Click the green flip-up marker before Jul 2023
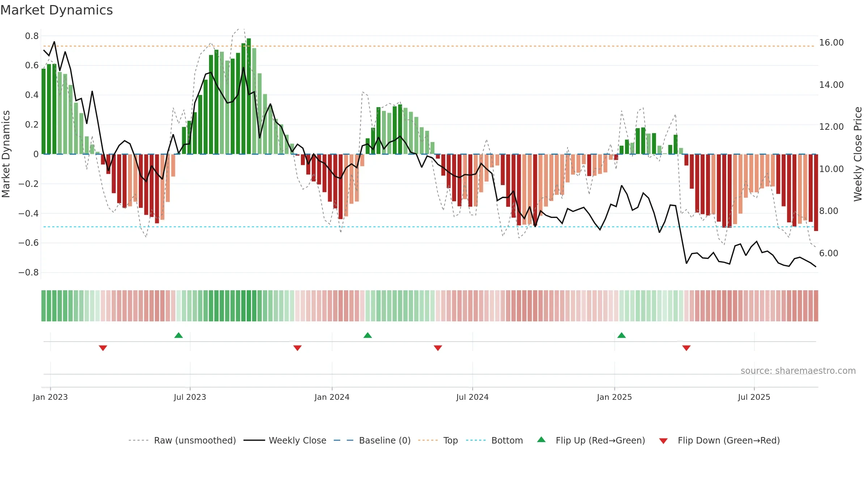868x488 pixels. click(x=179, y=335)
